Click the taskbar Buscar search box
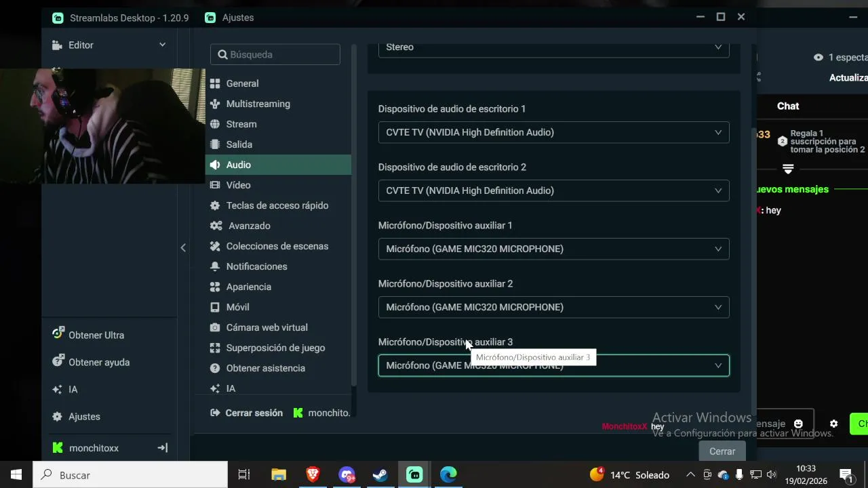 pos(130,475)
